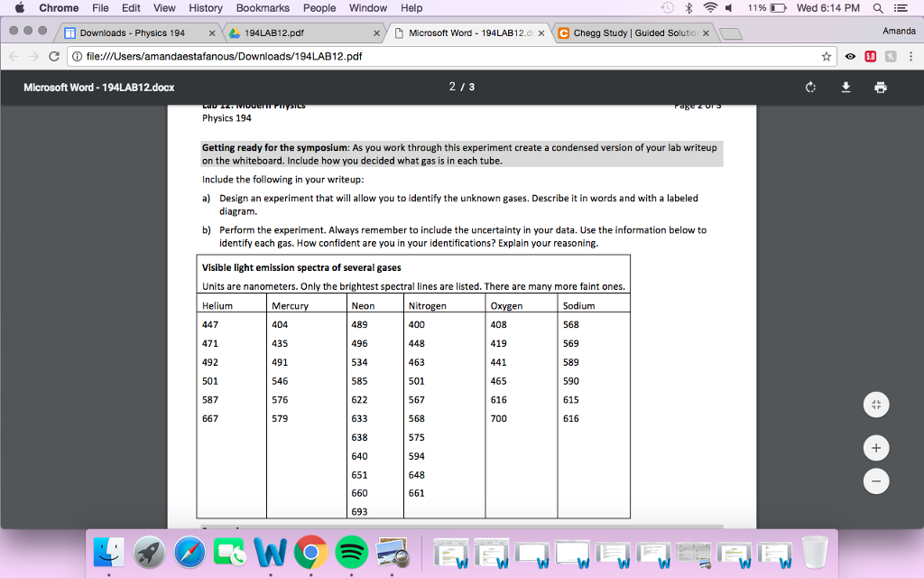Open Spotlight search in the menu bar

tap(878, 8)
